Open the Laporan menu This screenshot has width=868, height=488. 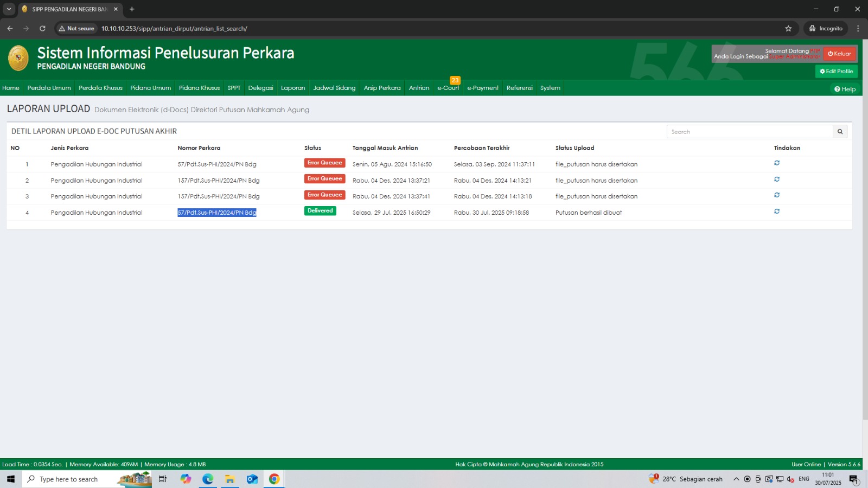[293, 88]
